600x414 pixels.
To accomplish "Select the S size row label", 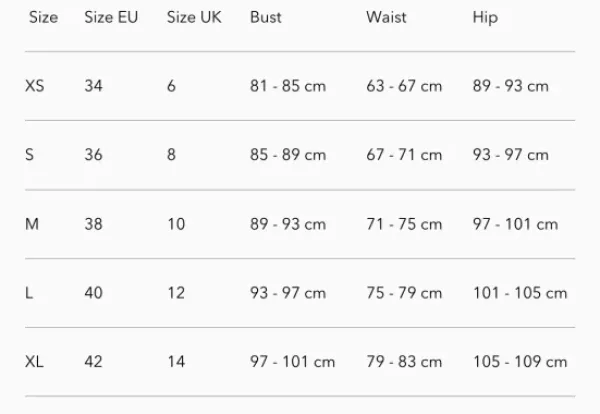I will pos(30,155).
